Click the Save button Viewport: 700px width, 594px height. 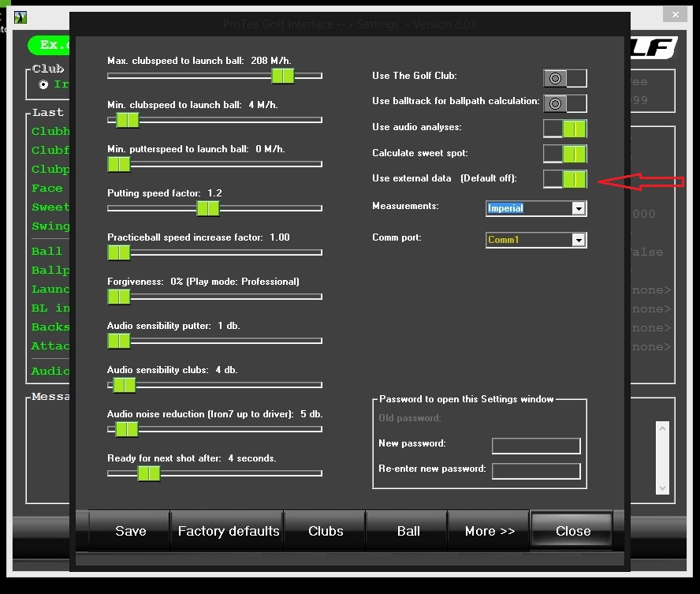[x=130, y=531]
